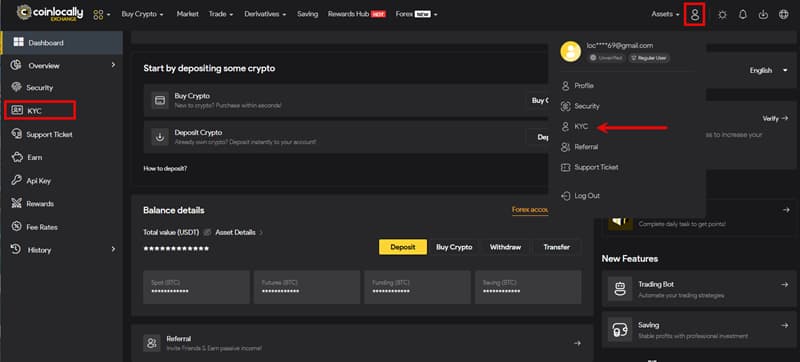Click the Trading Bot robot icon
The image size is (800, 362).
620,289
